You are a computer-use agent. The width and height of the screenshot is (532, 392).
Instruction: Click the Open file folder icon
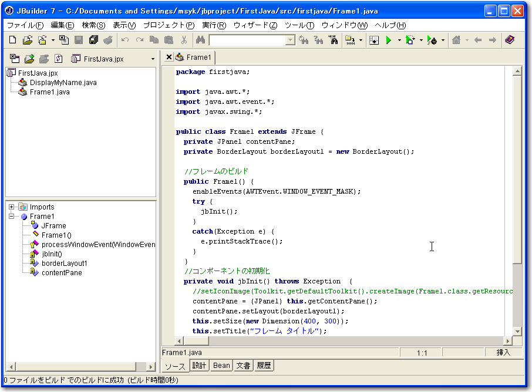[x=27, y=40]
